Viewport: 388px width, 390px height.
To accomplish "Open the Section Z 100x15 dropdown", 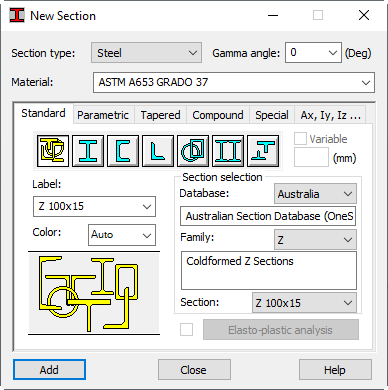I will pos(304,303).
